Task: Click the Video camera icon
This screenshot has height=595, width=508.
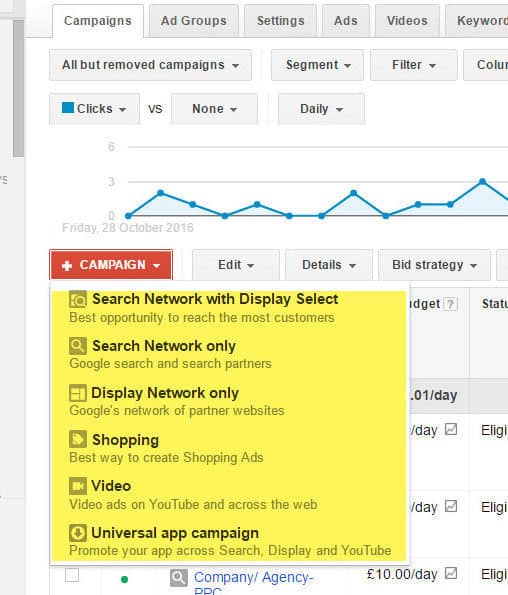Action: (x=78, y=486)
